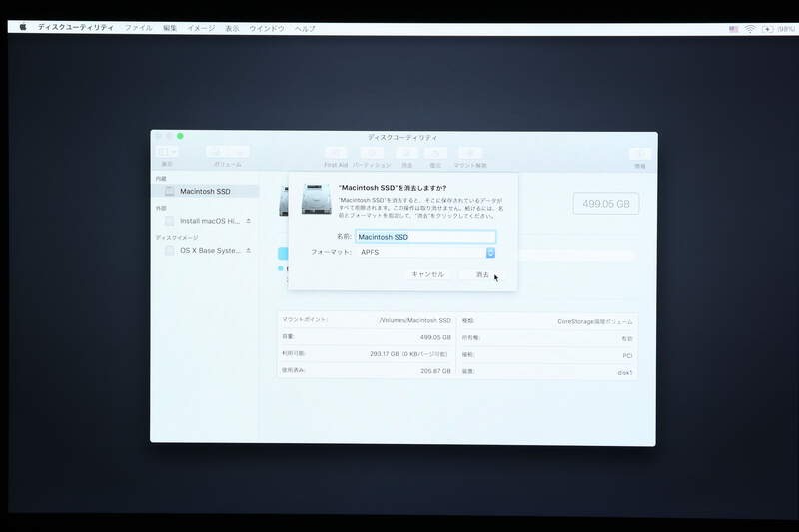Click the OS X Base System disk icon
Image resolution: width=799 pixels, height=532 pixels.
pyautogui.click(x=169, y=250)
